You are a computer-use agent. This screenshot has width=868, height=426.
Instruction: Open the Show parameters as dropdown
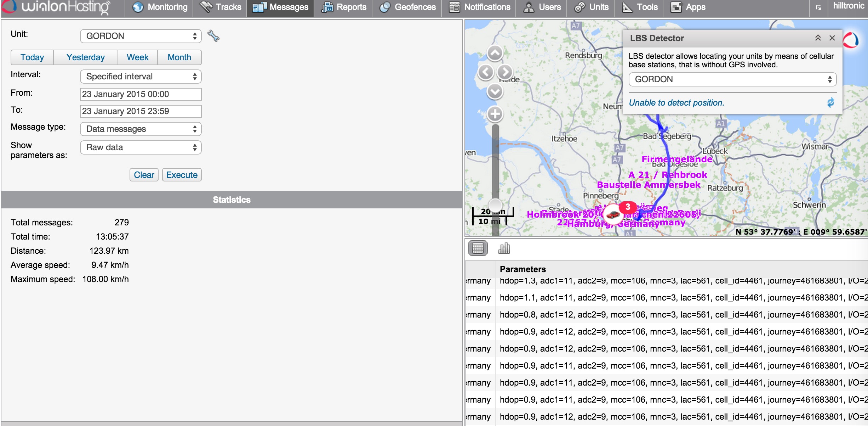141,147
